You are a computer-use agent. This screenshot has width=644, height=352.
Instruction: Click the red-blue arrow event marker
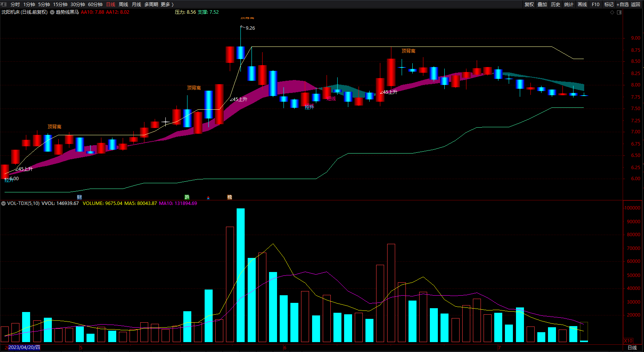click(x=208, y=198)
